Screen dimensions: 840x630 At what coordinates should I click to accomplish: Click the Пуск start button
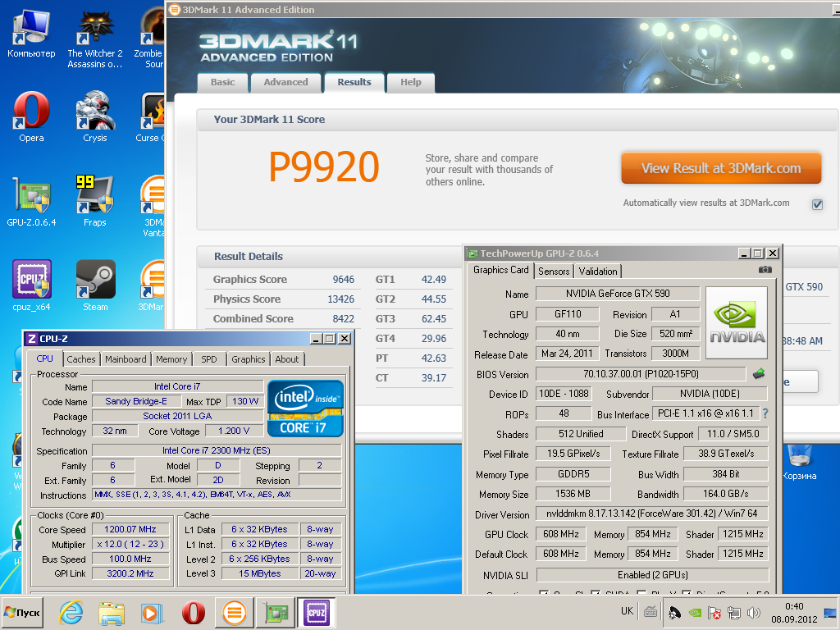coord(22,612)
